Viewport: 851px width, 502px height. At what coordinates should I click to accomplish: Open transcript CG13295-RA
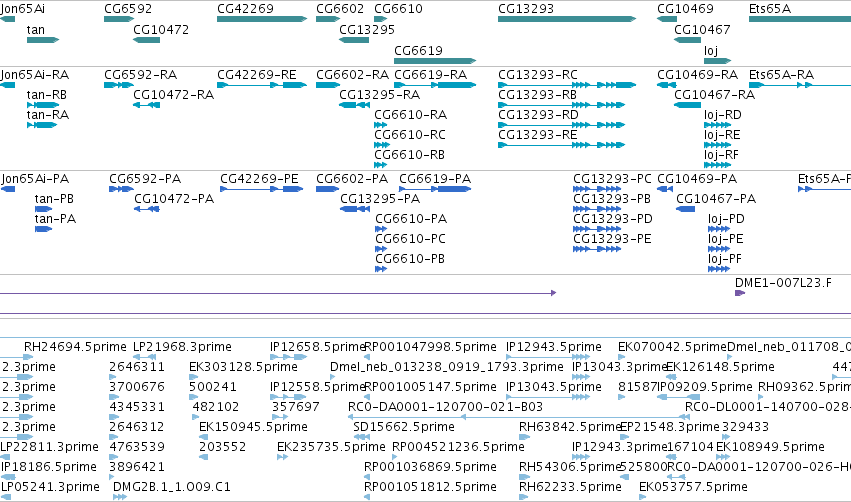pyautogui.click(x=379, y=95)
